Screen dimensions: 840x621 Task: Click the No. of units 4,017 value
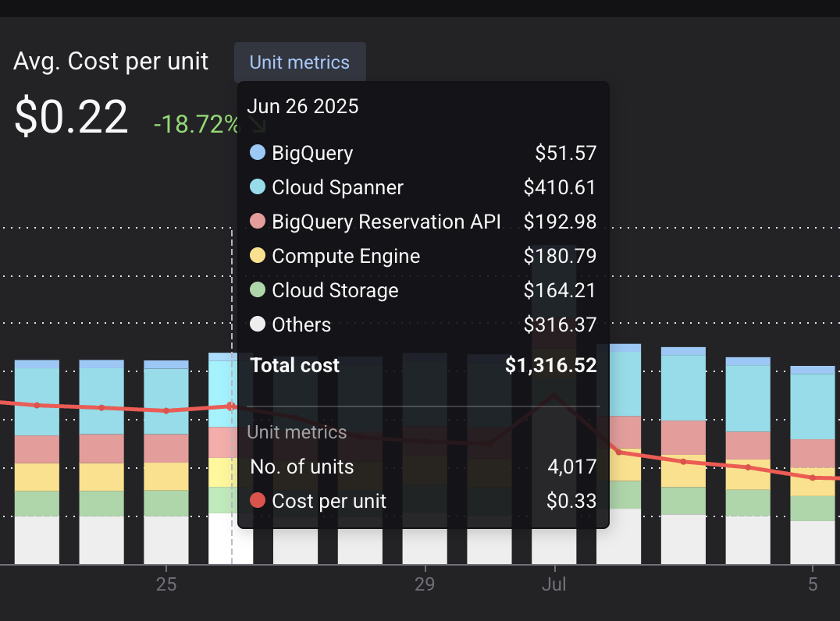tap(571, 467)
